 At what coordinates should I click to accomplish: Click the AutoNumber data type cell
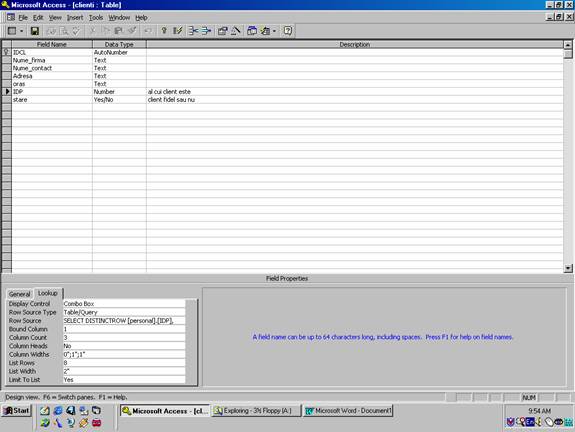[119, 52]
